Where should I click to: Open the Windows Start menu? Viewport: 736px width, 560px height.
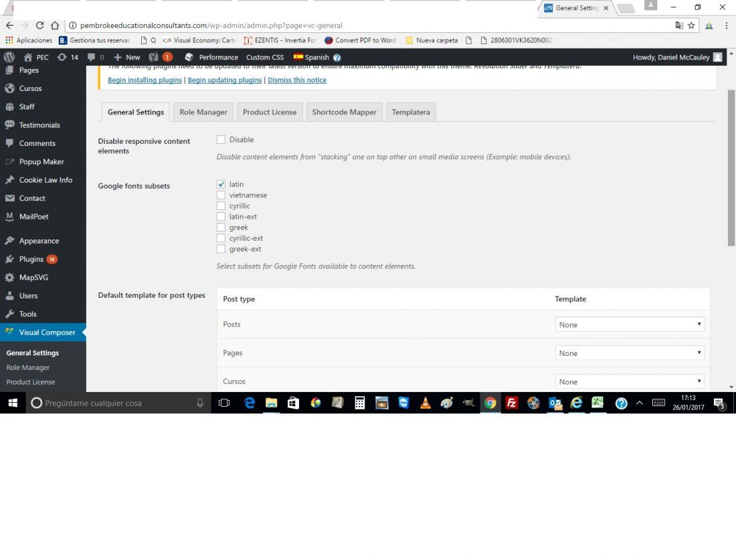(13, 403)
